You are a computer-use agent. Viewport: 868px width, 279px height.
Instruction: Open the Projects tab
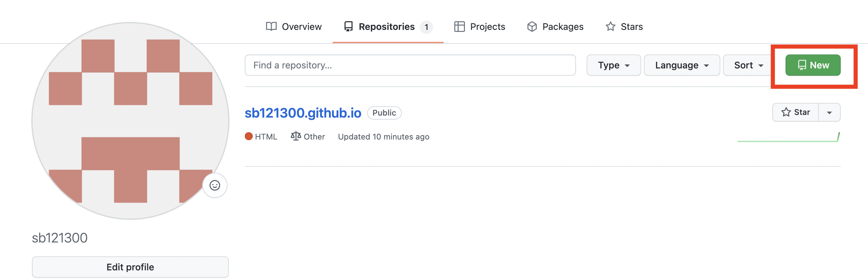tap(480, 27)
